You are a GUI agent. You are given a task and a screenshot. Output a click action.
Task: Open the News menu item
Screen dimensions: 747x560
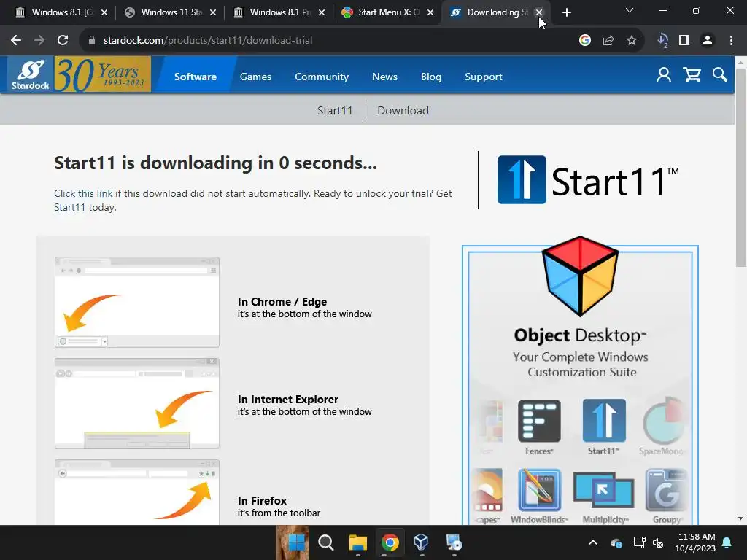[x=384, y=77]
